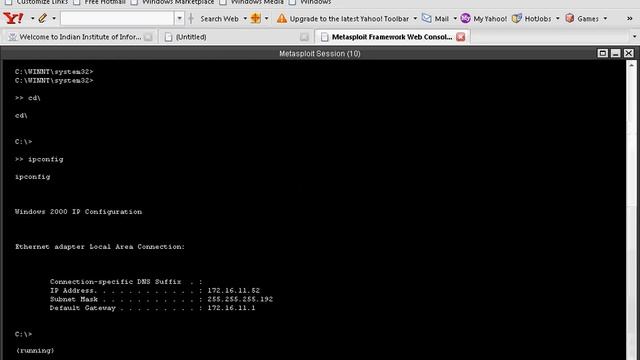Focus the Yahoo toolbar search field
This screenshot has width=640, height=360.
click(117, 18)
